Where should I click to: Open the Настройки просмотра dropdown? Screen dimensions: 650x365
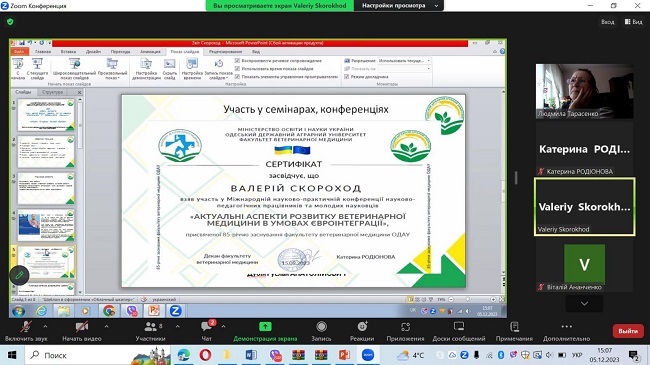pyautogui.click(x=399, y=5)
